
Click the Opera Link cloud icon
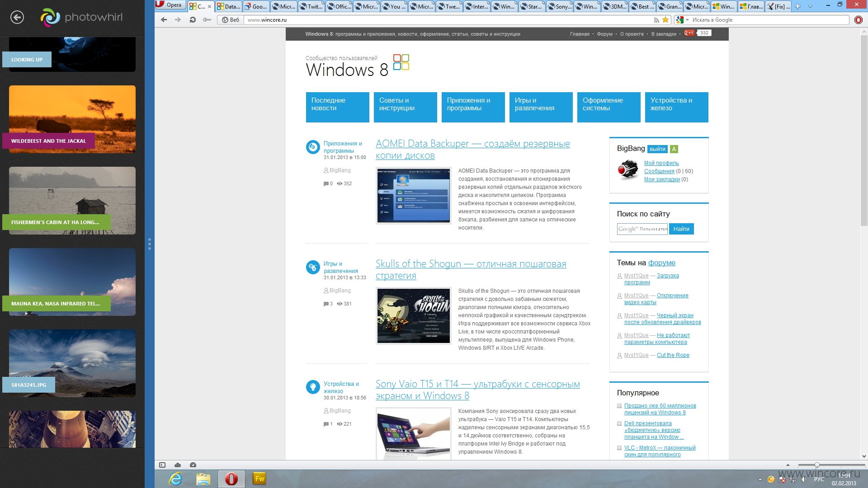click(178, 465)
